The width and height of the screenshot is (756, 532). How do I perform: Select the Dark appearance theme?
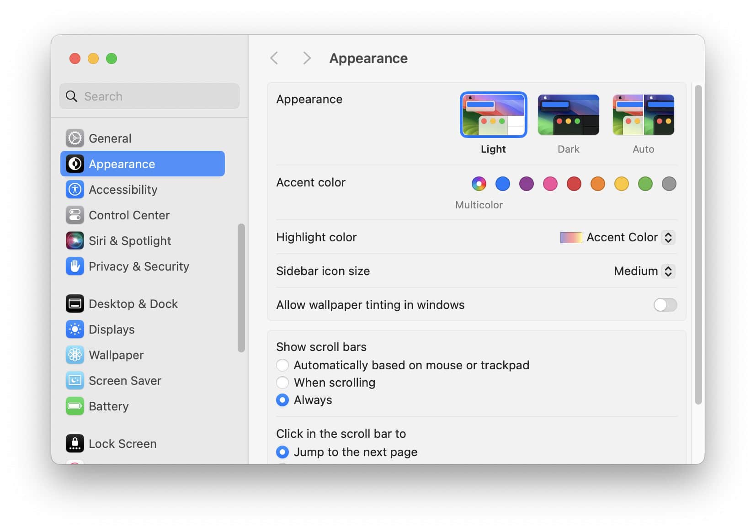tap(568, 114)
